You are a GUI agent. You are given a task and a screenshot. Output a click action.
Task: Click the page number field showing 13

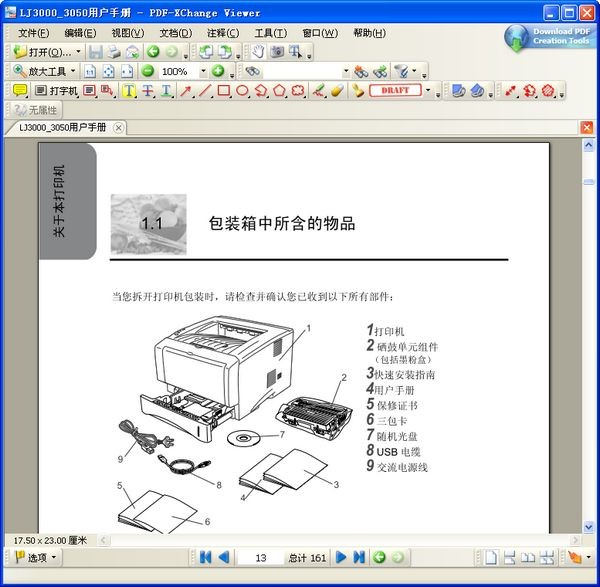[262, 557]
